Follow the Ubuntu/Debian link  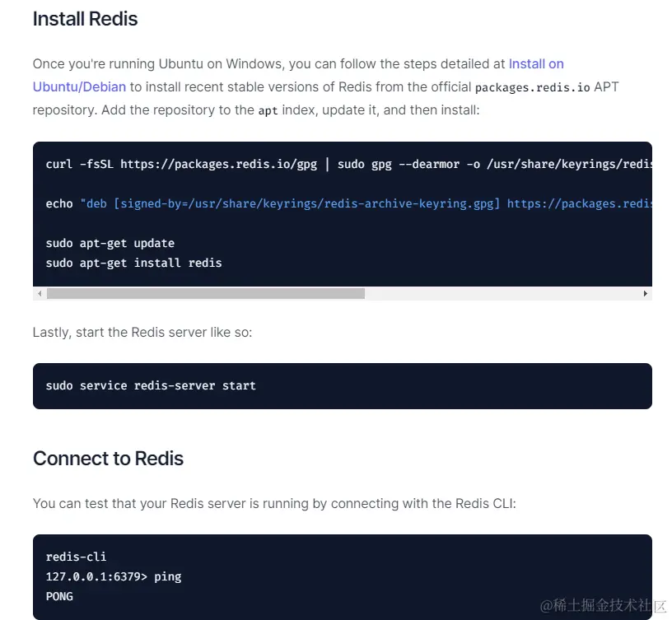click(79, 87)
